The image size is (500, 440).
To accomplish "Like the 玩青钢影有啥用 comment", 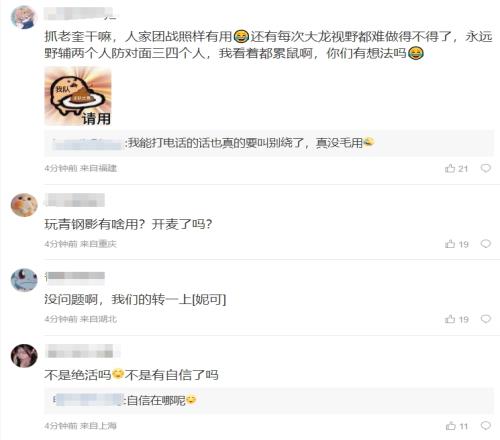I will 456,244.
